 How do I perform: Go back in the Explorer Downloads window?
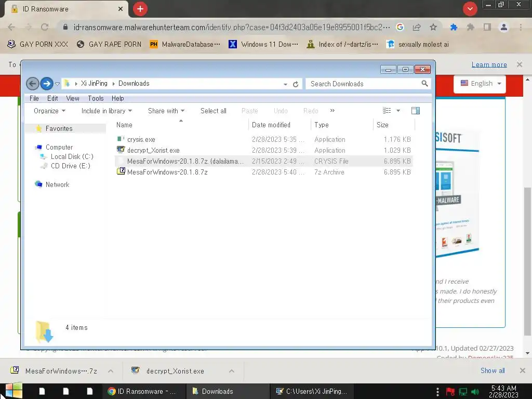click(x=33, y=84)
